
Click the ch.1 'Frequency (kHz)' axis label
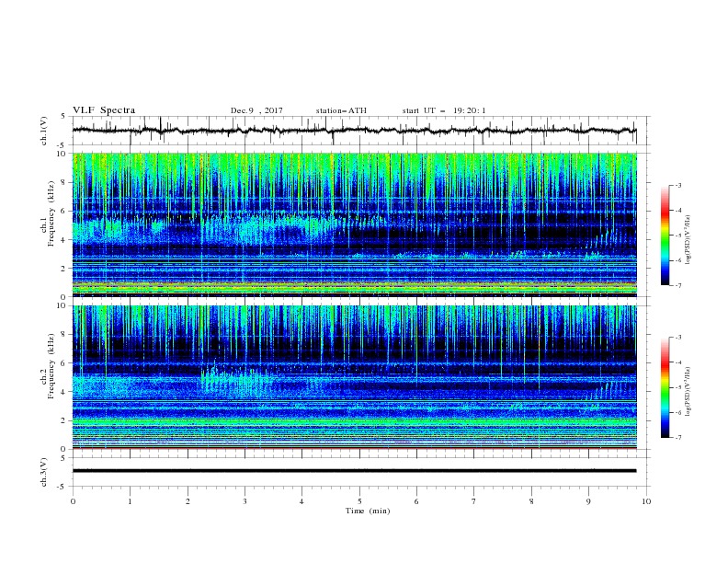tap(51, 212)
